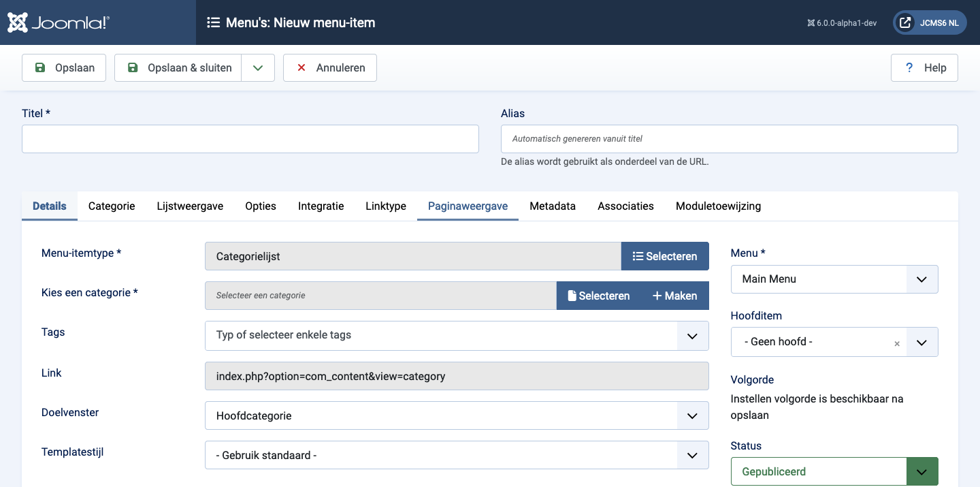
Task: Open the Menu dropdown showing Main Menu
Action: [x=834, y=279]
